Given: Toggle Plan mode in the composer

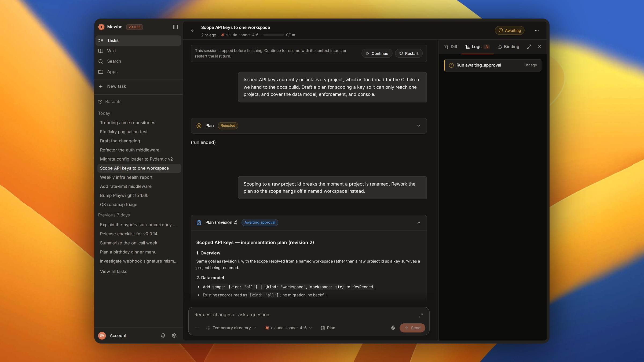Looking at the screenshot, I should 328,328.
